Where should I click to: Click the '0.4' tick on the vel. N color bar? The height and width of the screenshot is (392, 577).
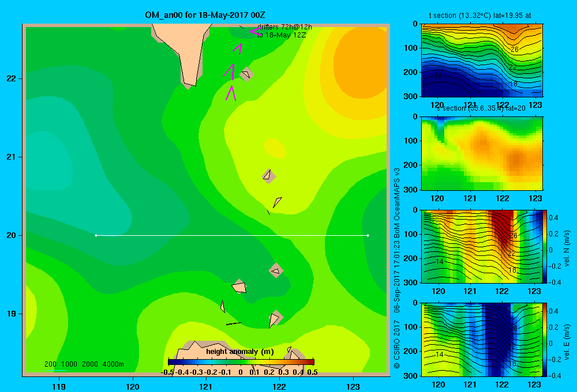553,218
